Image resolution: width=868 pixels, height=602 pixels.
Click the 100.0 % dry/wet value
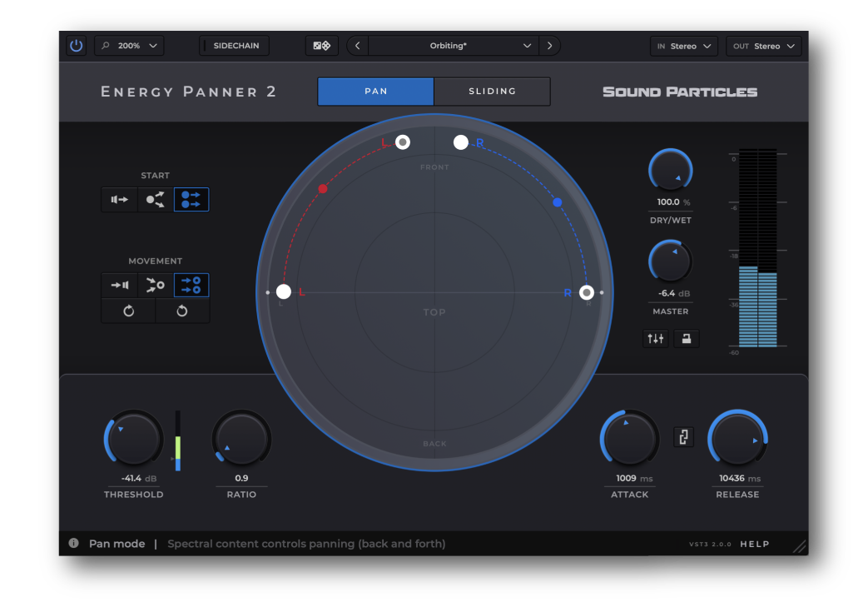click(673, 202)
